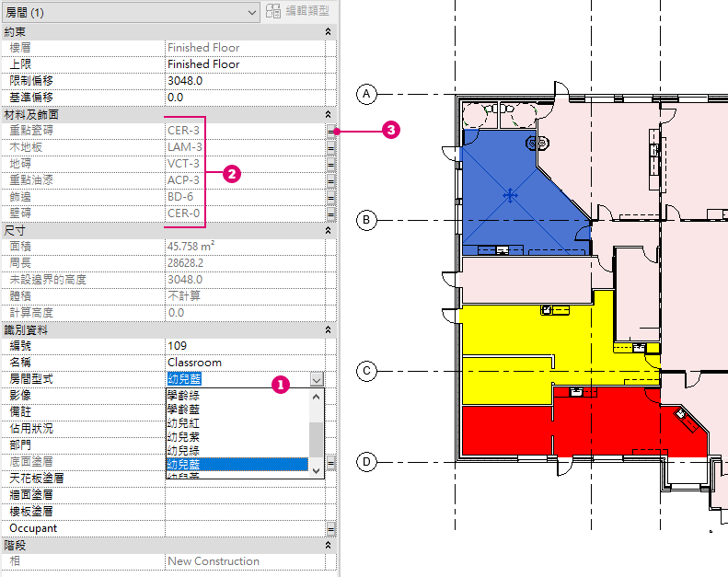Select 幼兒綠 from the room style list
Screen dimensions: 728x577
[x=237, y=451]
